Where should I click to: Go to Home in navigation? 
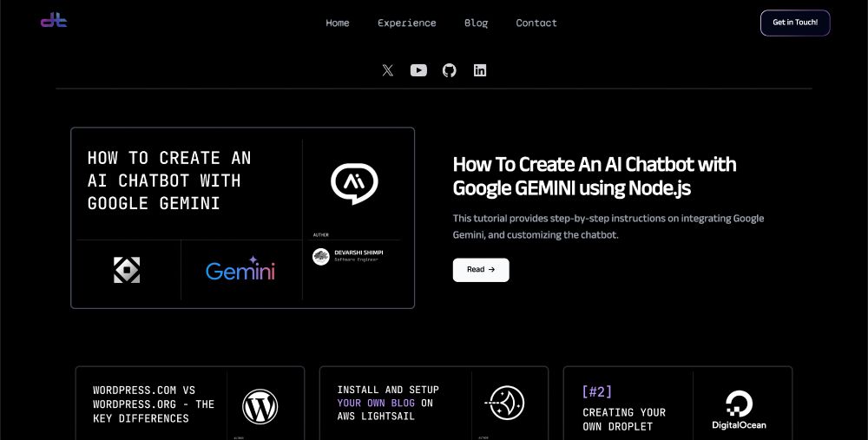(337, 23)
